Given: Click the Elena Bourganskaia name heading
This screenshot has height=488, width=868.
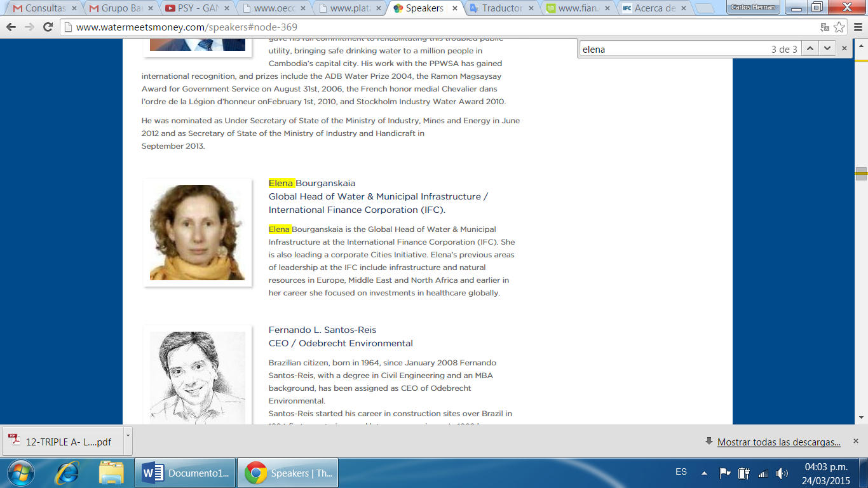Looking at the screenshot, I should pyautogui.click(x=312, y=183).
